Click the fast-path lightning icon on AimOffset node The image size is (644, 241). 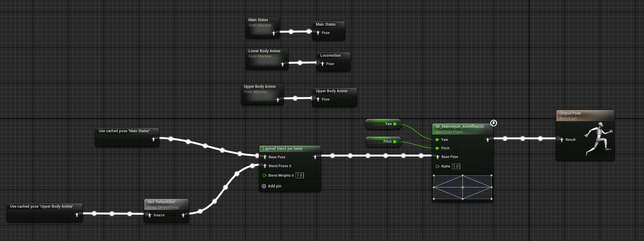[x=493, y=123]
